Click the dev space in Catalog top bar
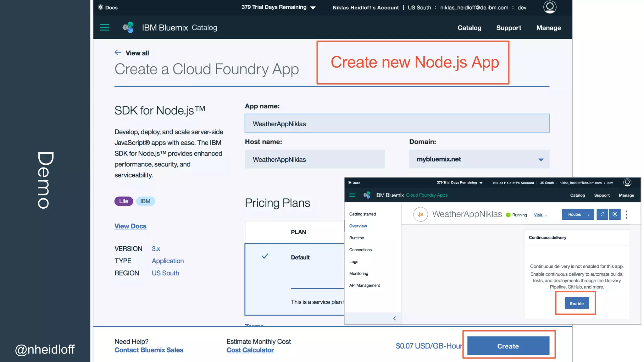This screenshot has height=362, width=644. coord(522,8)
